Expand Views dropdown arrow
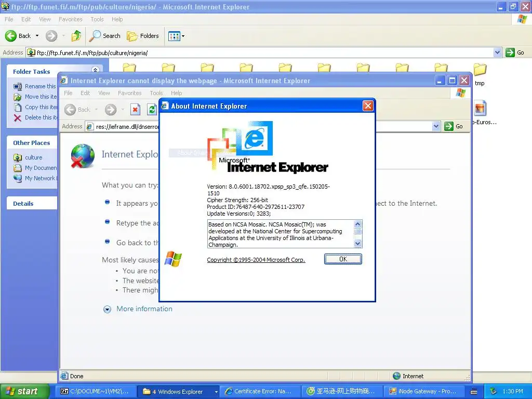 [183, 36]
